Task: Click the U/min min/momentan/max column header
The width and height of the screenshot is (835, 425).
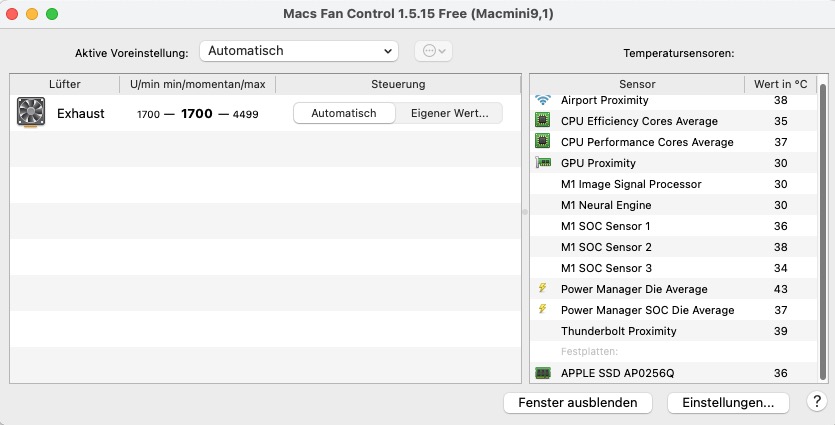Action: 198,84
